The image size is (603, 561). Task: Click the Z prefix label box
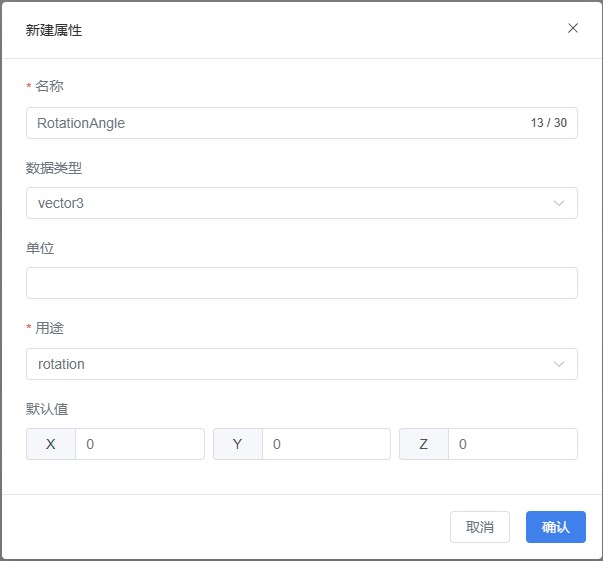click(424, 444)
